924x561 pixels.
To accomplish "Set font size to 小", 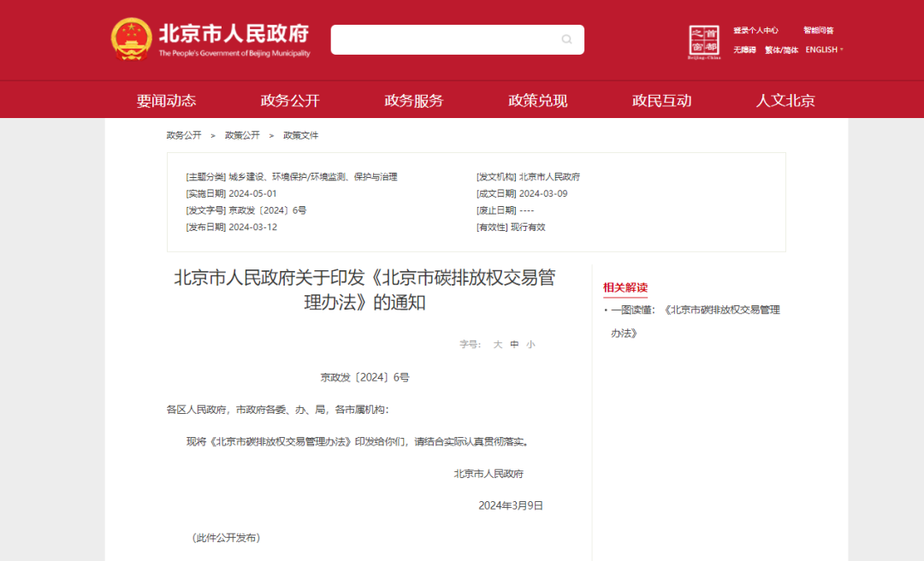I will click(530, 345).
